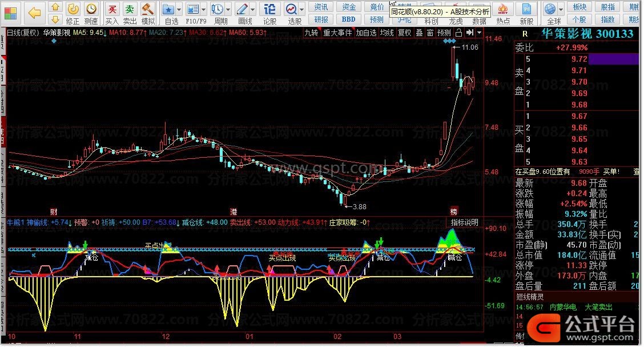Viewport: 644px width, 347px height.
Task: Open the 资金 capital flow tab
Action: pos(349,7)
